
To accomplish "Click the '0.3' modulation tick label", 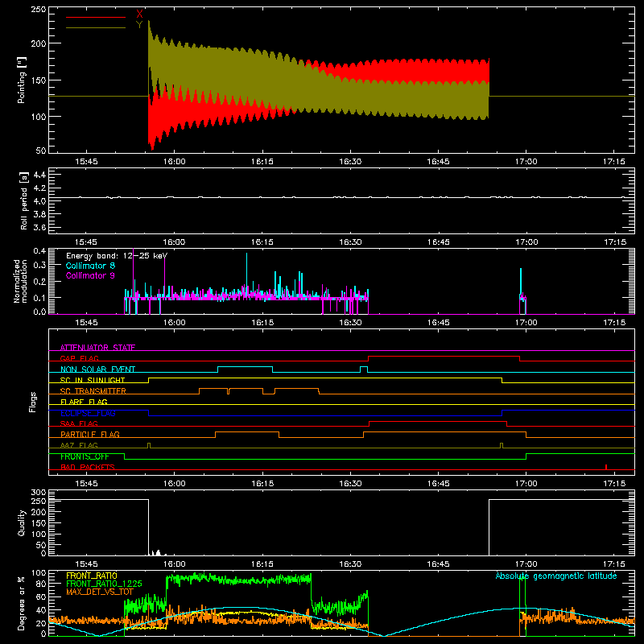I will click(39, 265).
